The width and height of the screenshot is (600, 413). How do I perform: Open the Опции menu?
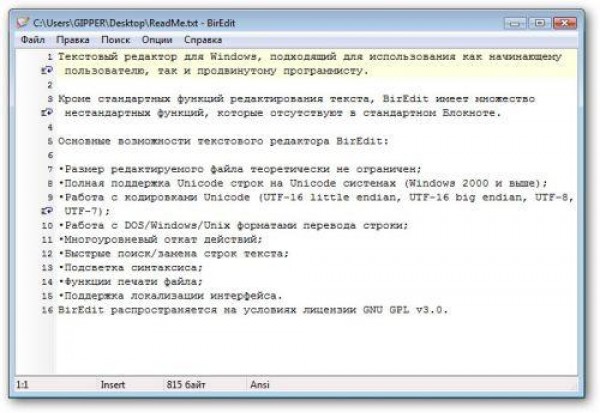pos(157,40)
